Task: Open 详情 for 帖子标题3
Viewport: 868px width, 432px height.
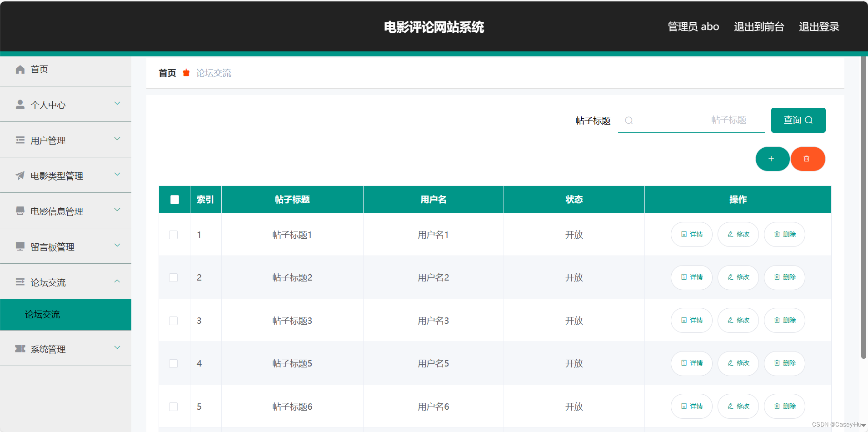Action: [x=692, y=321]
